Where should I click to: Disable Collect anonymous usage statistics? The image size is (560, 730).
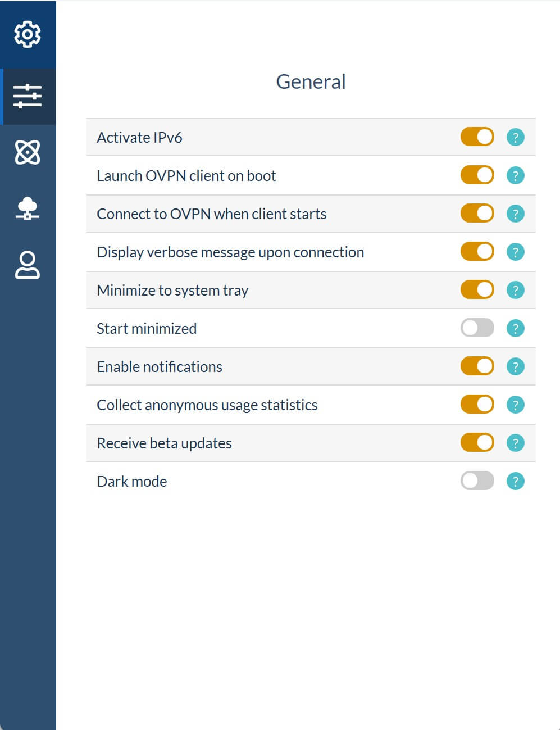click(477, 404)
